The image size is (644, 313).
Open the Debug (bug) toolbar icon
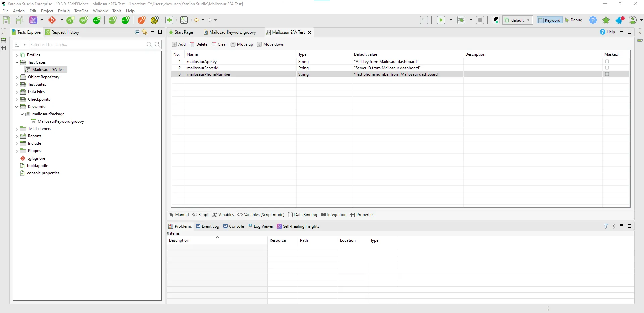461,20
